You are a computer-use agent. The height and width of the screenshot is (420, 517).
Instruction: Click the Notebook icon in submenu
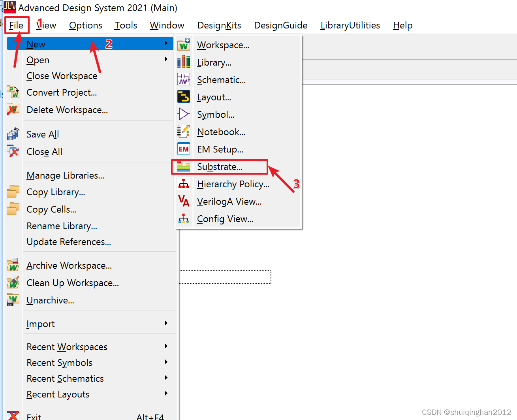(184, 132)
